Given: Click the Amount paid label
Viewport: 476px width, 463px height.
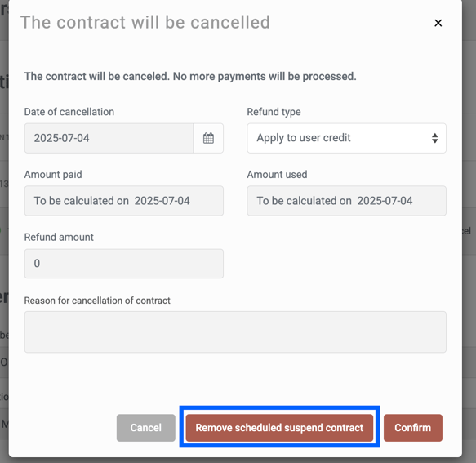Looking at the screenshot, I should click(53, 175).
